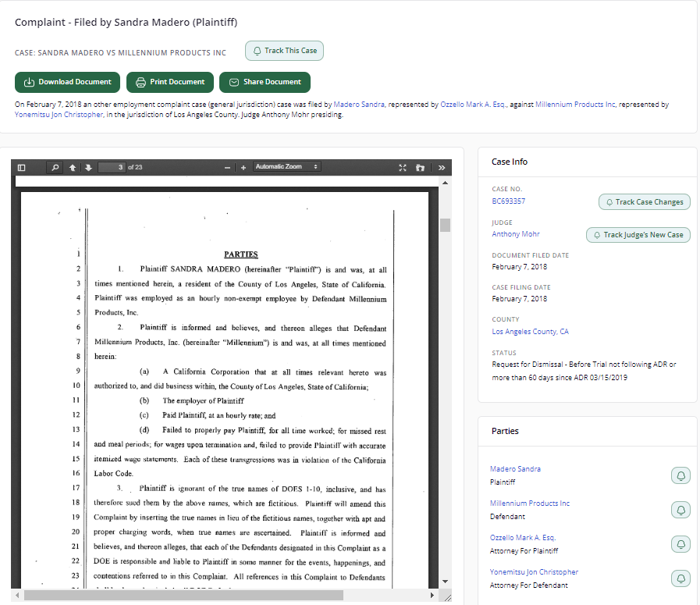Viewport: 700px width, 605px height.
Task: Open file icon in PDF toolbar
Action: tap(420, 167)
